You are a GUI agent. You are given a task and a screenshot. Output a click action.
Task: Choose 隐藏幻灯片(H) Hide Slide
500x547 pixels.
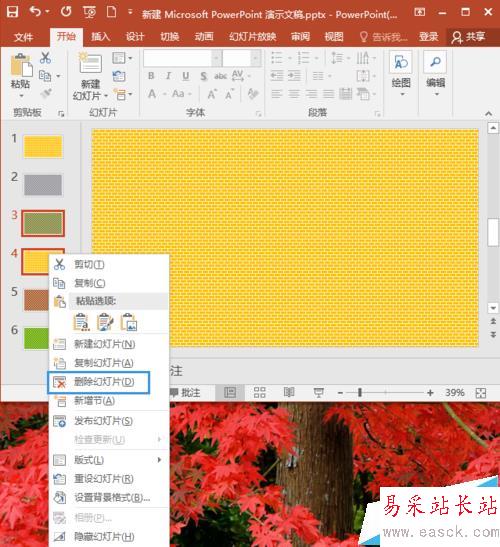point(109,537)
